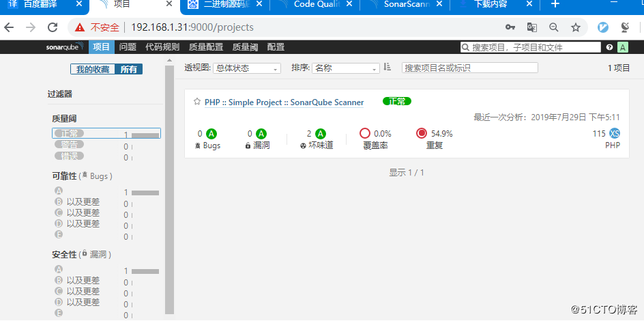644x321 pixels.
Task: Show 所有 projects
Action: [128, 70]
